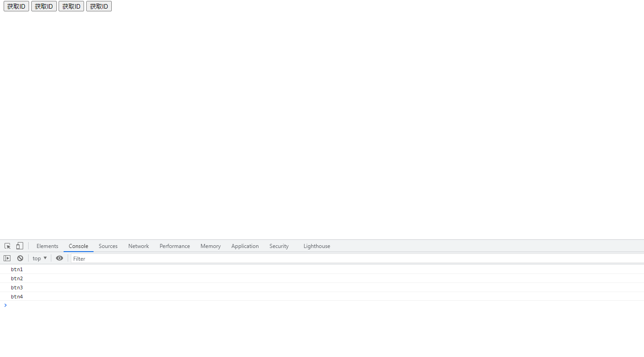This screenshot has height=357, width=644.
Task: Select the btn2 console log line
Action: (x=322, y=278)
